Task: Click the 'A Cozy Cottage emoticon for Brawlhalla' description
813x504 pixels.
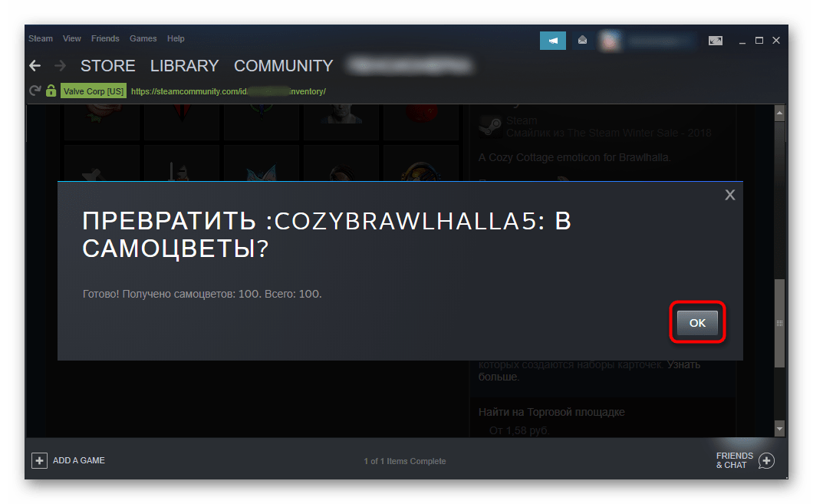Action: (x=574, y=157)
